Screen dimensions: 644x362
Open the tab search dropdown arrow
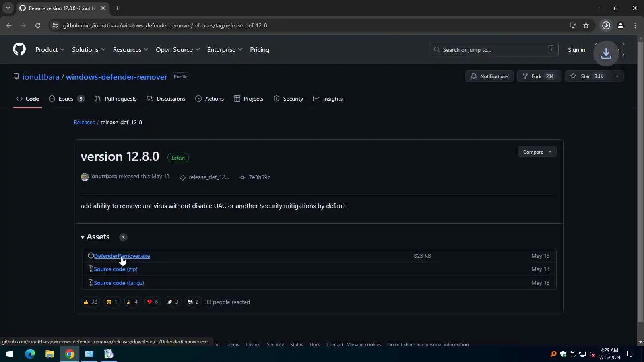tap(8, 8)
